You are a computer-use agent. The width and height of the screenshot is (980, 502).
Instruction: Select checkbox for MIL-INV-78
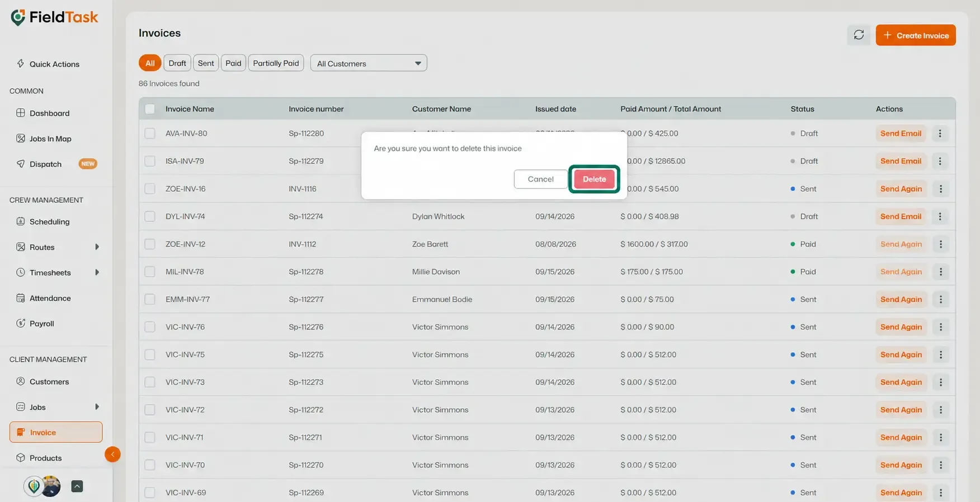coord(150,272)
